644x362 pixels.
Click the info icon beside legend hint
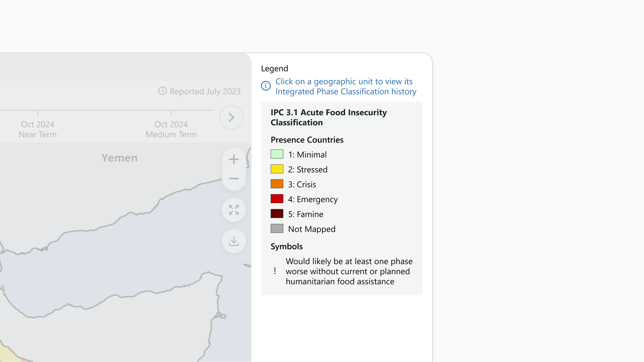(266, 86)
